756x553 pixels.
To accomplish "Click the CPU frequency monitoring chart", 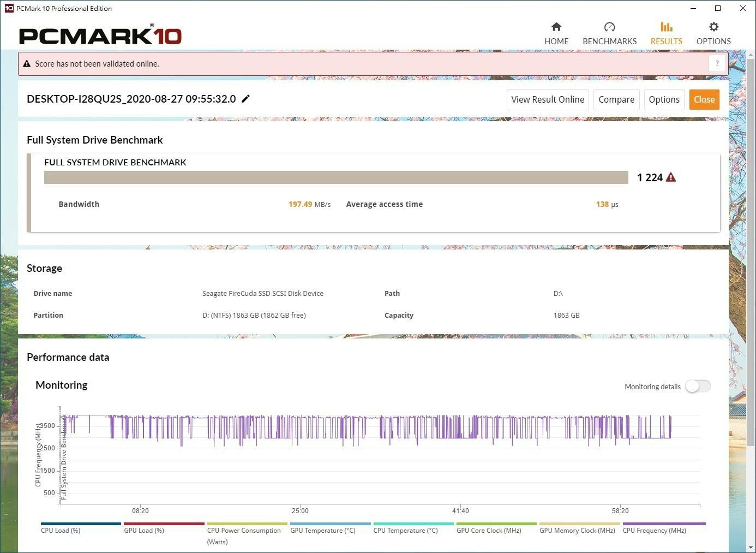I will click(380, 456).
